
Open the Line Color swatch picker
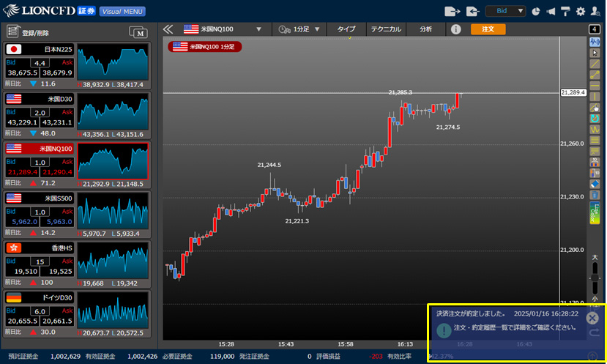click(595, 213)
